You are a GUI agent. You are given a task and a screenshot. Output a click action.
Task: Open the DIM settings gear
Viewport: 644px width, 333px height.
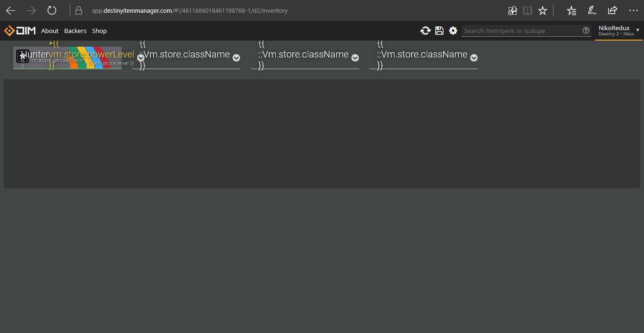coord(453,31)
